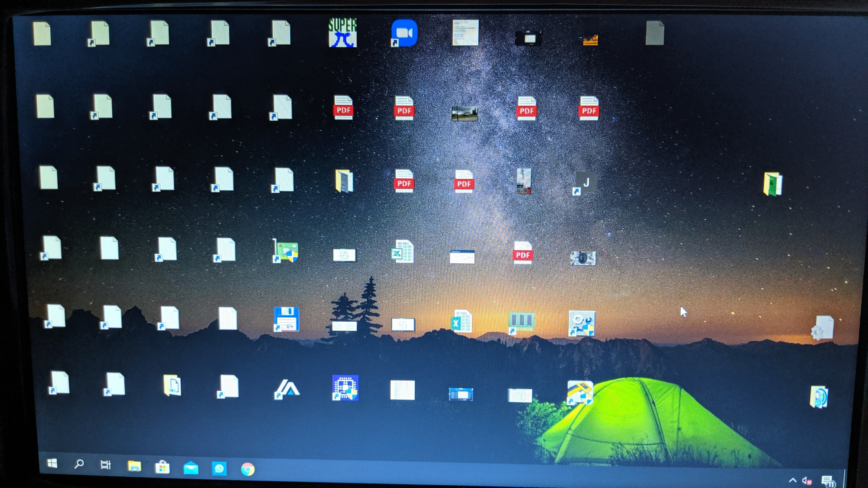Open the Windows Start menu
868x488 pixels.
(52, 463)
